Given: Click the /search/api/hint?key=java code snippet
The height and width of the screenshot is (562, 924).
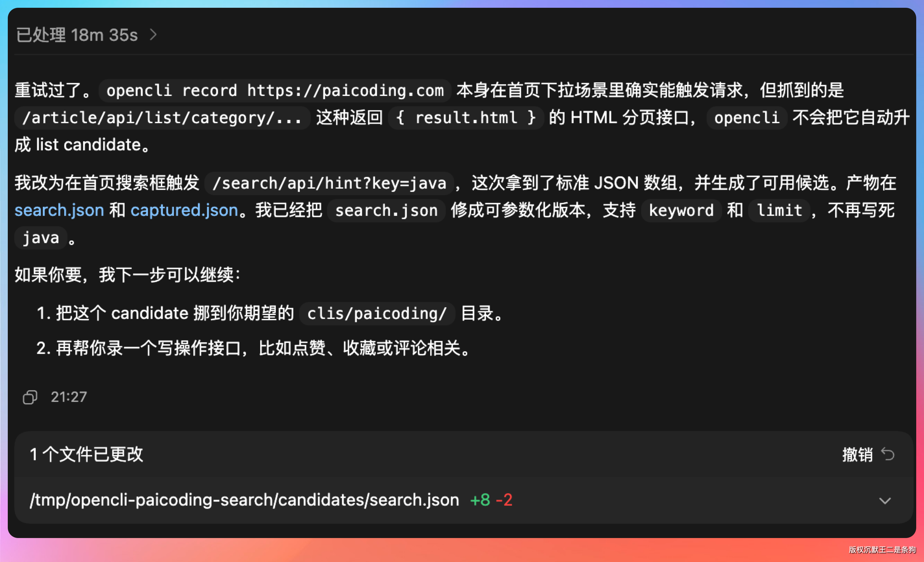Looking at the screenshot, I should coord(329,183).
